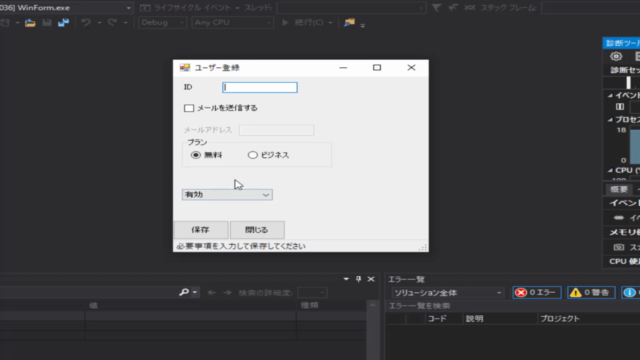640x360 pixels.
Task: Pin the bottom-left panel
Action: pos(358,279)
